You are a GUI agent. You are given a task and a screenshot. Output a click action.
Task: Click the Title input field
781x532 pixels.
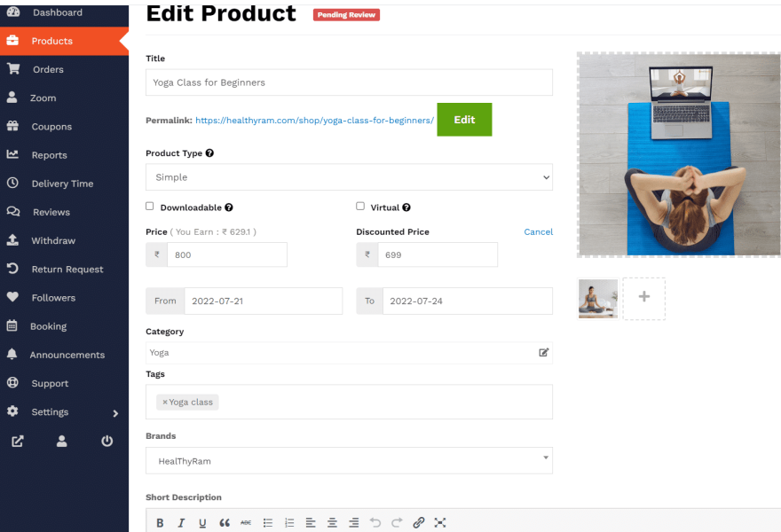tap(349, 82)
